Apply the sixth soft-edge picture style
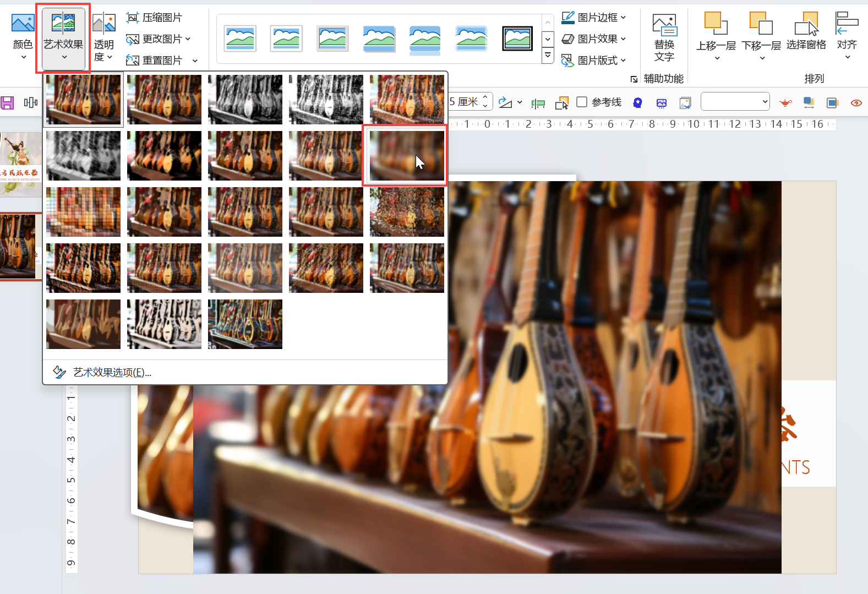The image size is (868, 594). click(471, 39)
